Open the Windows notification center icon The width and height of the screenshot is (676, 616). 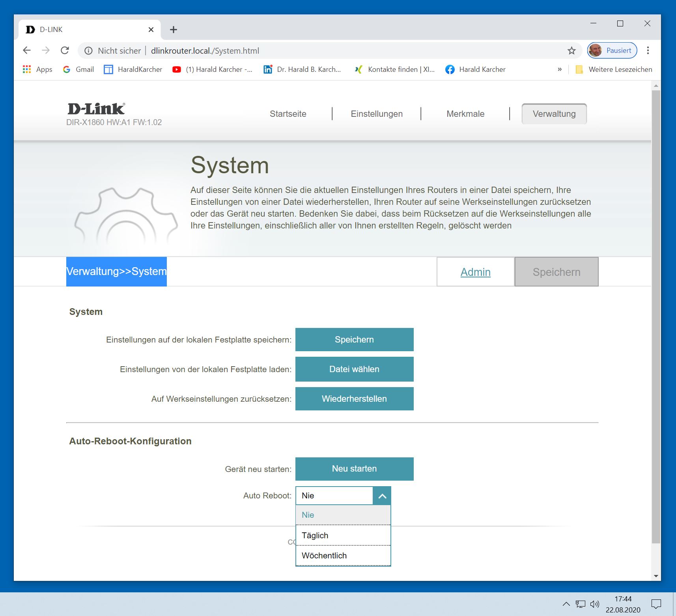pos(656,604)
